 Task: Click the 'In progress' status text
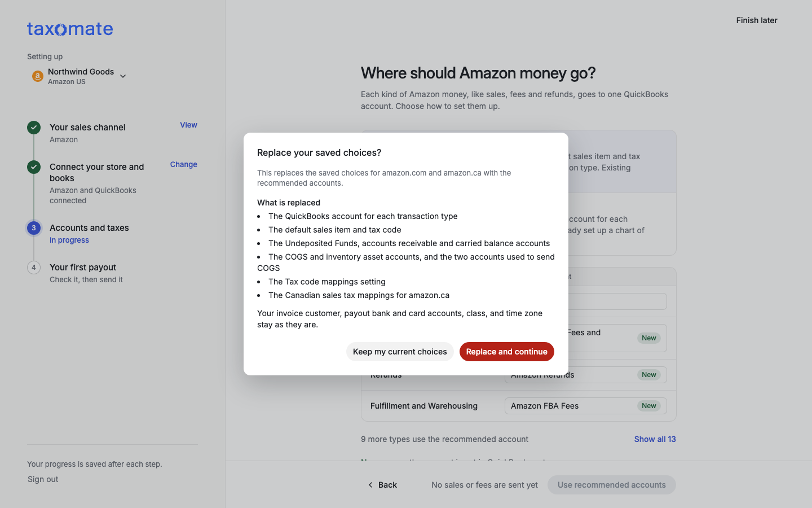[69, 240]
